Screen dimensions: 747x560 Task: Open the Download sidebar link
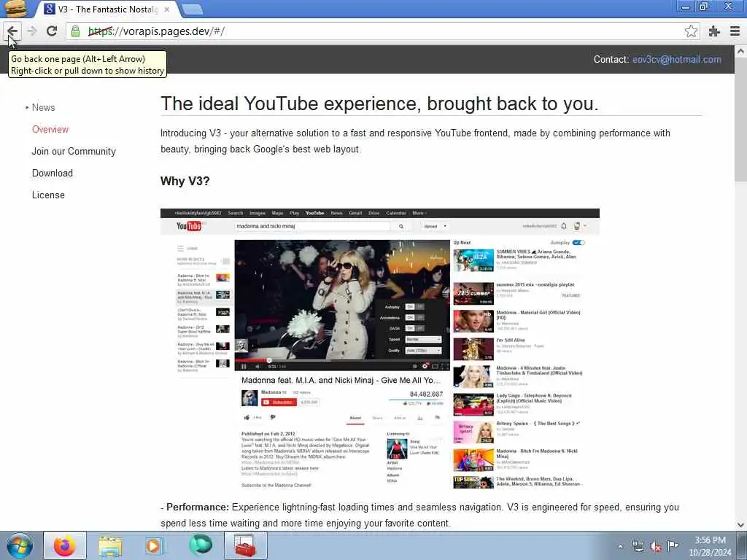(53, 174)
